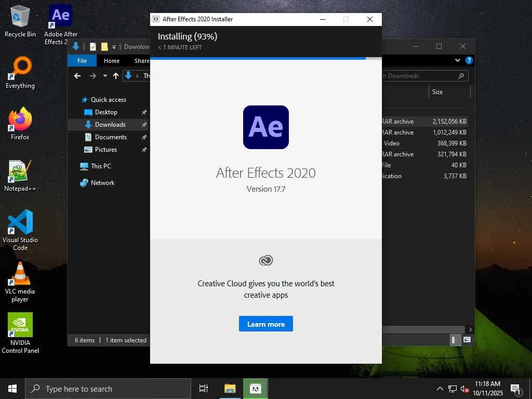This screenshot has height=399, width=532.
Task: Select the 321,794 KB archive row
Action: (424, 154)
